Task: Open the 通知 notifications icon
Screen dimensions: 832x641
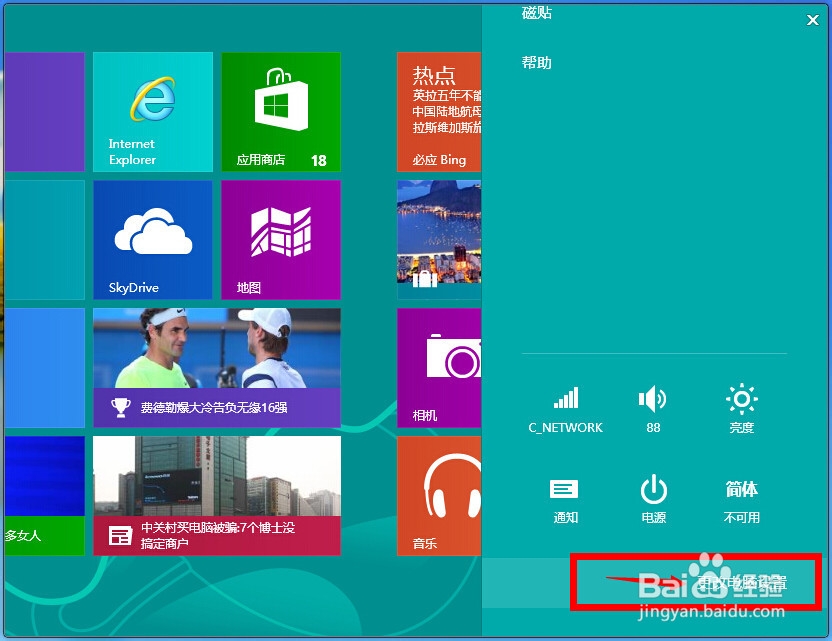Action: [x=565, y=500]
